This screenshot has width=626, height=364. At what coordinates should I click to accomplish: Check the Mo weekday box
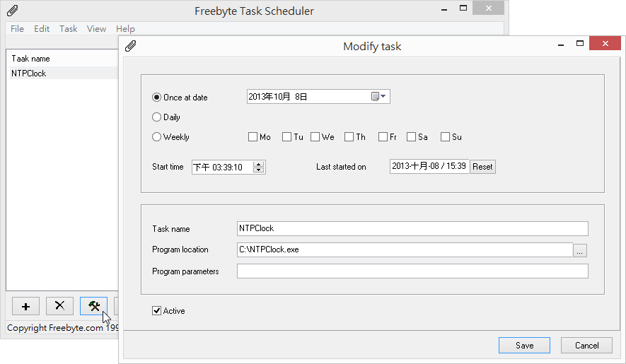tap(253, 137)
